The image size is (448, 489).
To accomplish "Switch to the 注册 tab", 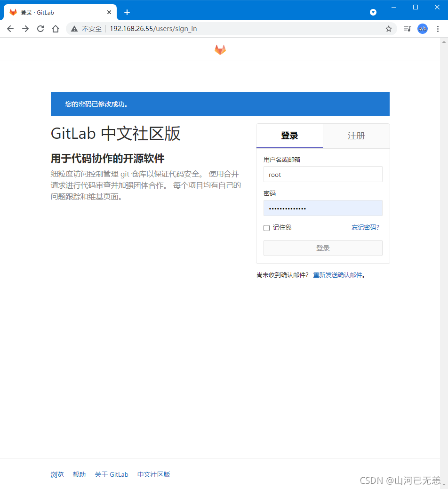I will pyautogui.click(x=356, y=136).
